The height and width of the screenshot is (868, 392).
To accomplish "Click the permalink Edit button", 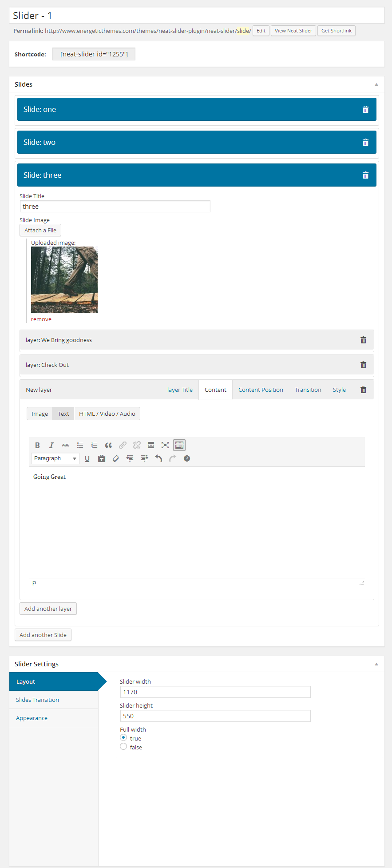I will point(261,31).
